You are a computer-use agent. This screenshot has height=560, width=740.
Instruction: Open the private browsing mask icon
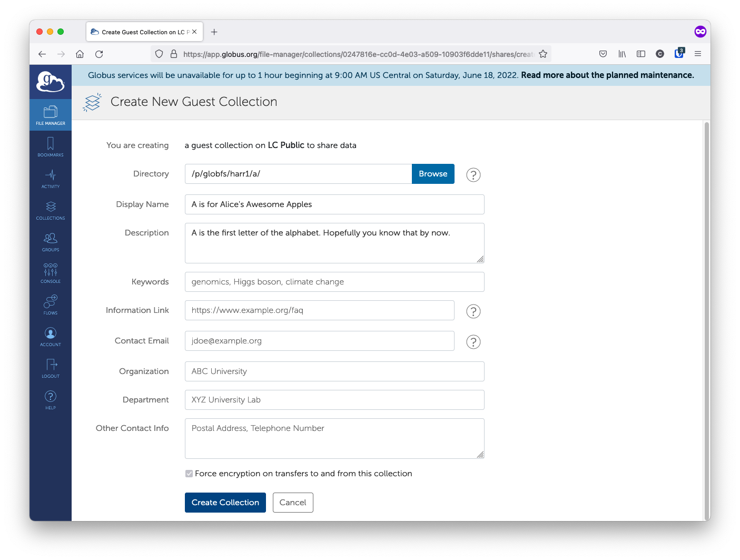pyautogui.click(x=700, y=32)
